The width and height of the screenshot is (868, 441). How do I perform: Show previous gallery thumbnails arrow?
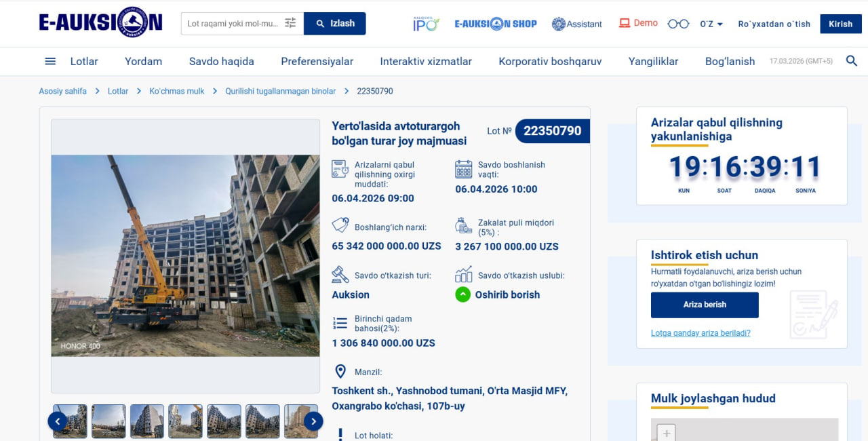pos(57,421)
